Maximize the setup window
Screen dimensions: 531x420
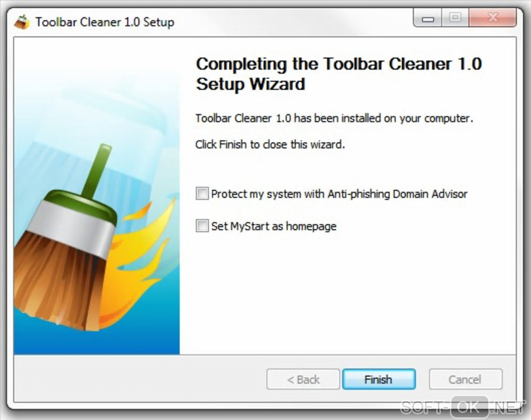click(x=455, y=18)
